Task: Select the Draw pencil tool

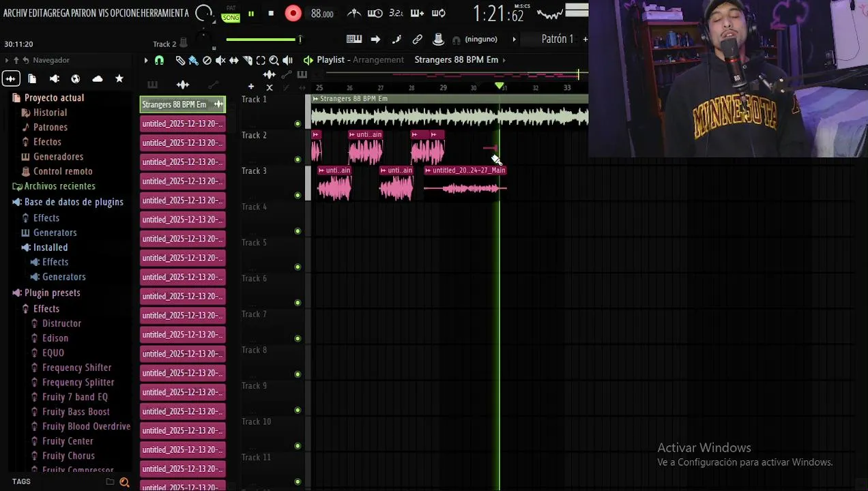Action: point(180,60)
